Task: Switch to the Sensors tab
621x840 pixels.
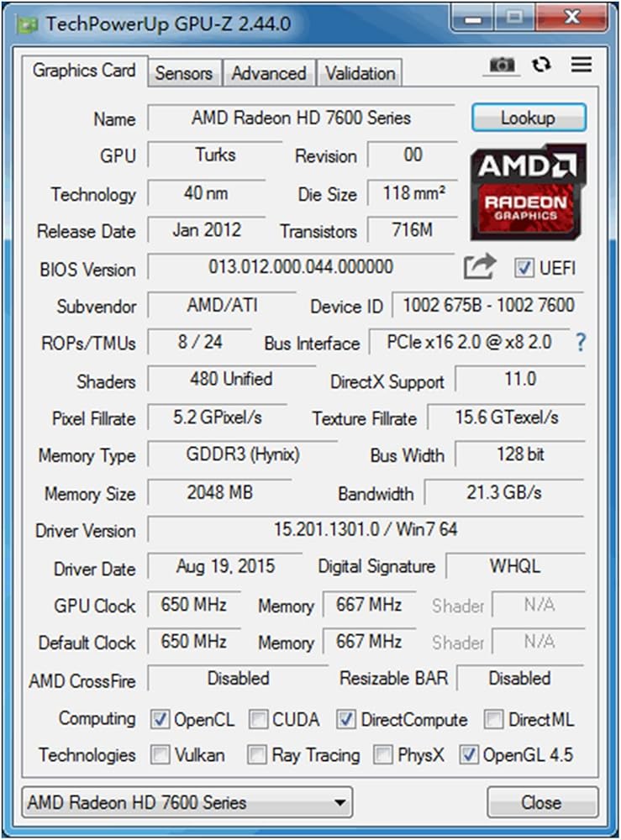Action: tap(185, 73)
